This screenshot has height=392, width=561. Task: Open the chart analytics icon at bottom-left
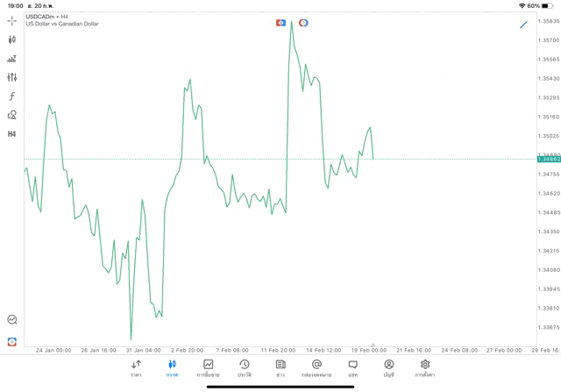tap(12, 320)
